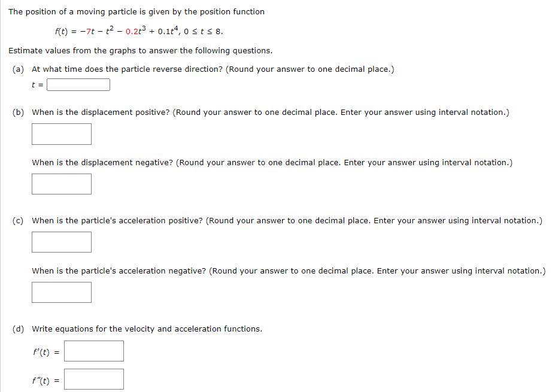The image size is (558, 392).
Task: Click the moving particle problem statement
Action: [136, 11]
